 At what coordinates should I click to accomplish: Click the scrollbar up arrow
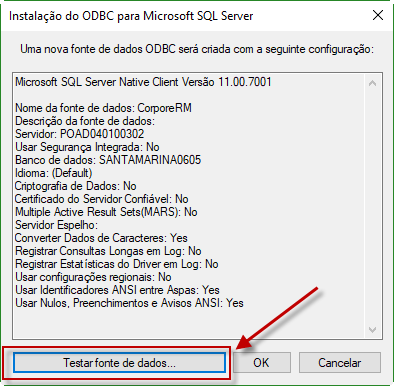pos(373,83)
